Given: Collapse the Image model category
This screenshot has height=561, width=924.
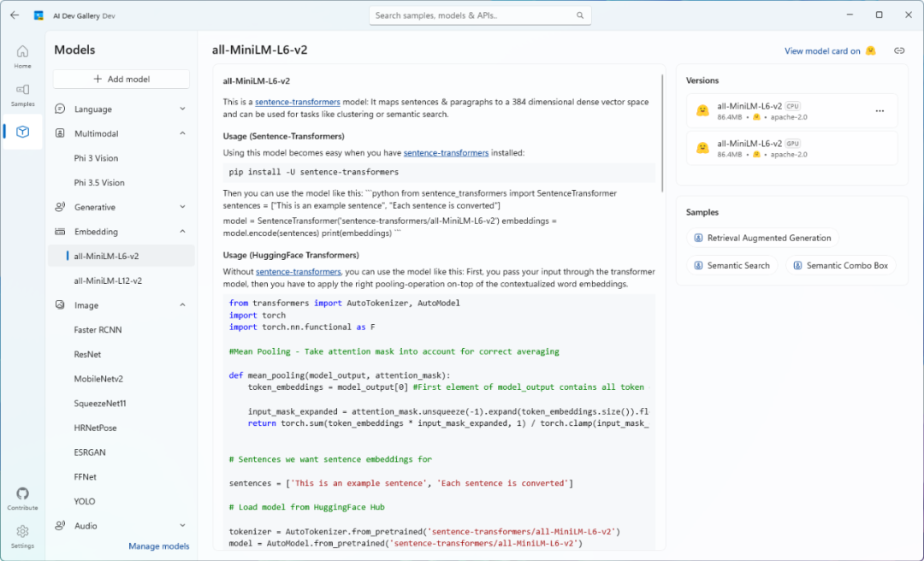Looking at the screenshot, I should (182, 305).
